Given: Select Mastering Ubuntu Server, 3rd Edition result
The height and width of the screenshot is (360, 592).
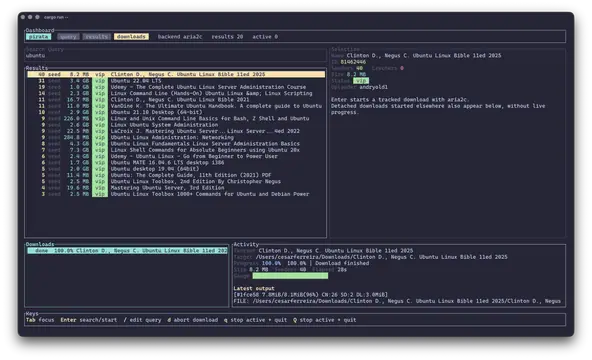Looking at the screenshot, I should [x=176, y=188].
